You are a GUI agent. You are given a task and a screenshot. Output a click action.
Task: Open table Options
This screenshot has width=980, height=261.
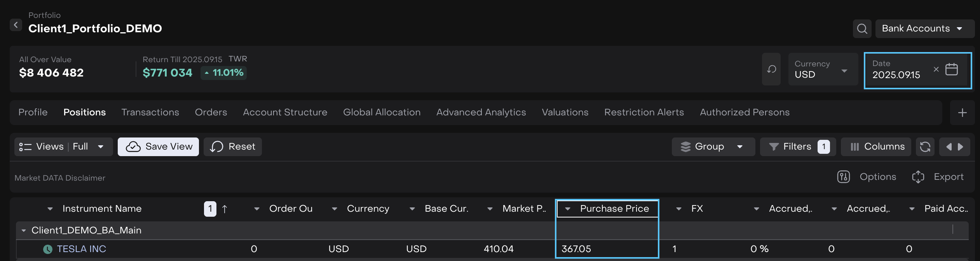point(867,177)
